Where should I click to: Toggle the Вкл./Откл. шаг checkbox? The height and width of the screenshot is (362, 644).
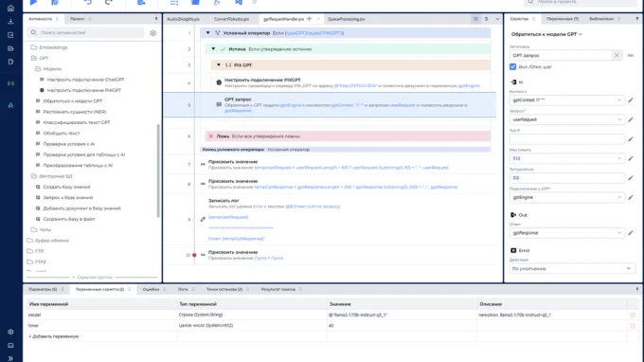(512, 66)
